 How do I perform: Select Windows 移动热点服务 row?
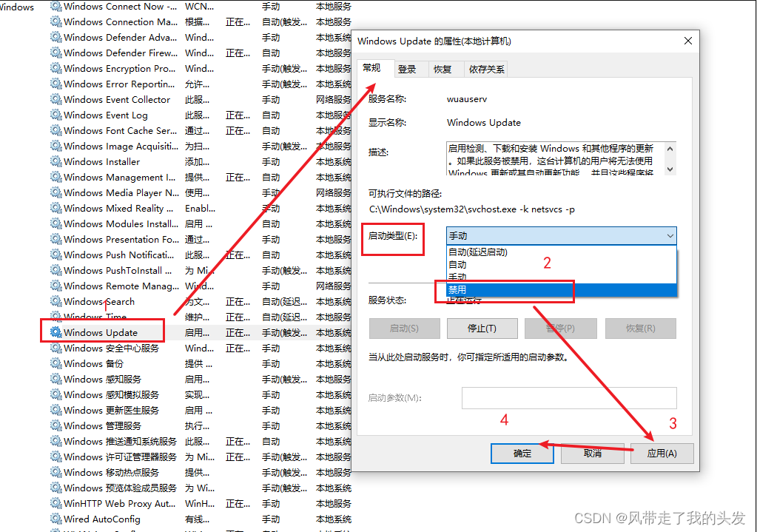(201, 472)
